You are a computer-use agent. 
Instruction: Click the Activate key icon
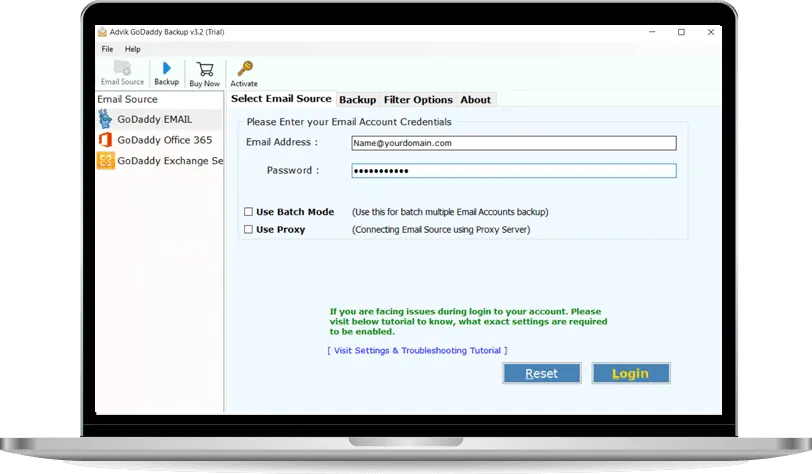244,68
